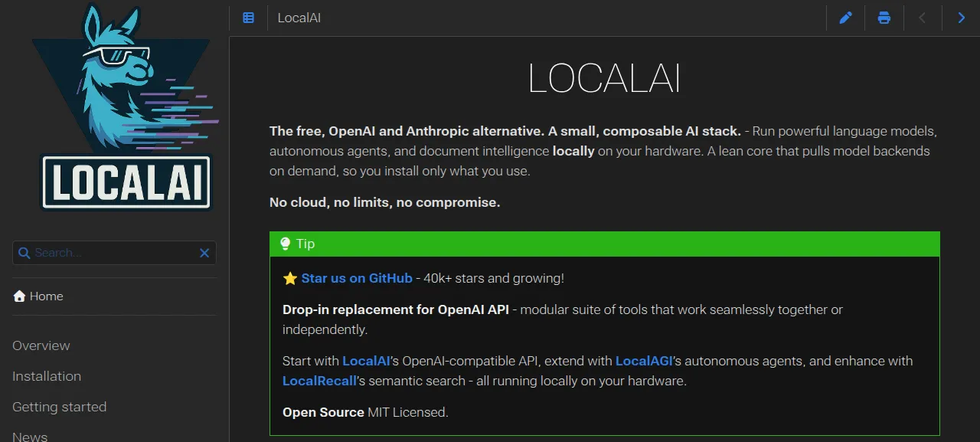Image resolution: width=980 pixels, height=442 pixels.
Task: Open the Installation section
Action: [47, 376]
